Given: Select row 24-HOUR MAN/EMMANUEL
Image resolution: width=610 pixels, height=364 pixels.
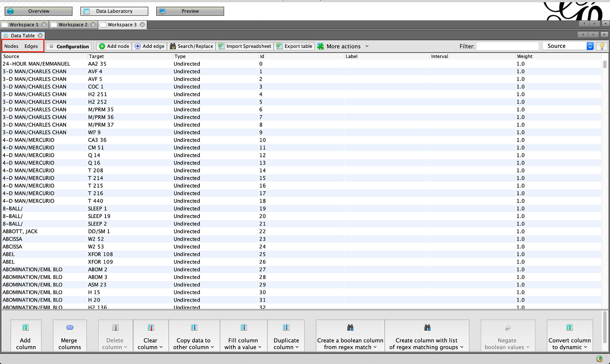Looking at the screenshot, I should click(x=301, y=64).
